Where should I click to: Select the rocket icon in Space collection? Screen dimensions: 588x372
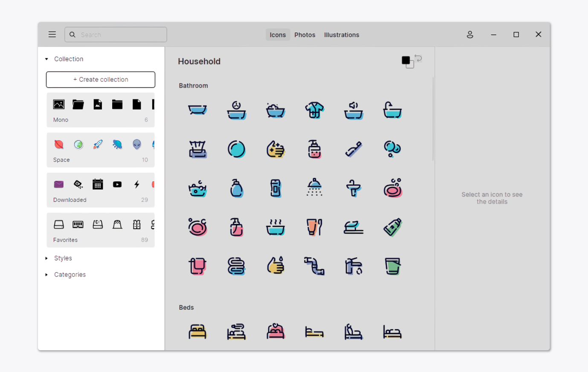point(98,145)
